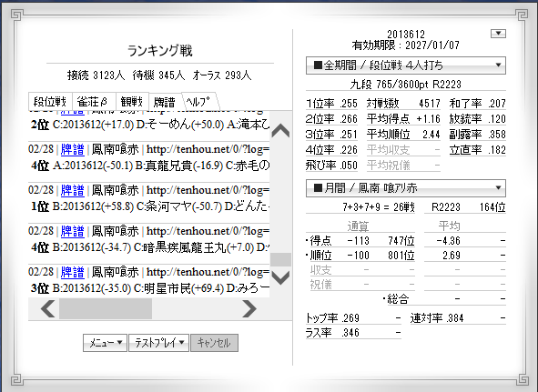Click the トップ率 .269 stat

332,318
